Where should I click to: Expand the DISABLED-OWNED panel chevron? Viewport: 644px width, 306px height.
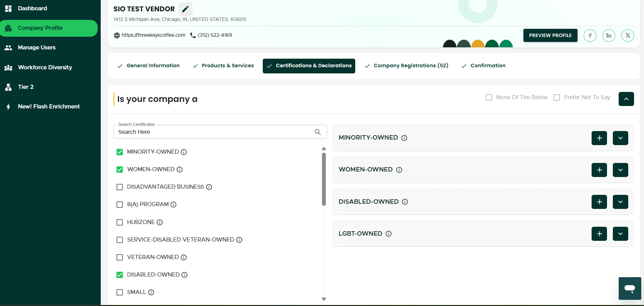(x=620, y=202)
